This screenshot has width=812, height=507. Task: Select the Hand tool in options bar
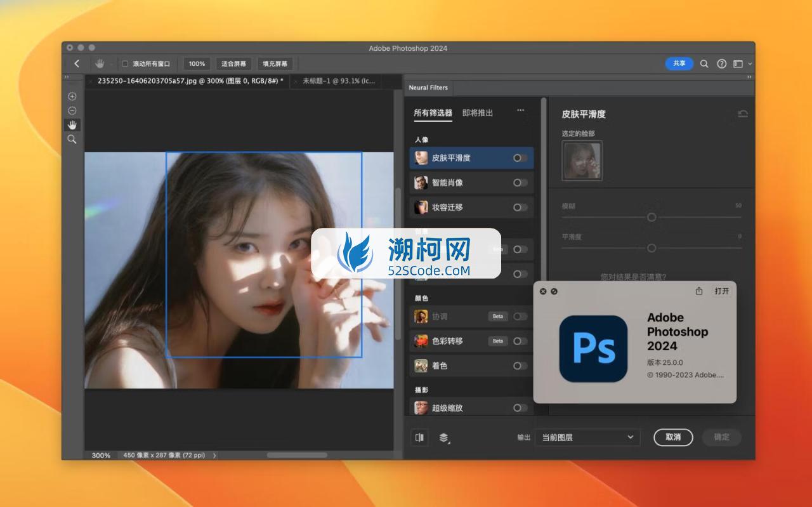pyautogui.click(x=100, y=63)
